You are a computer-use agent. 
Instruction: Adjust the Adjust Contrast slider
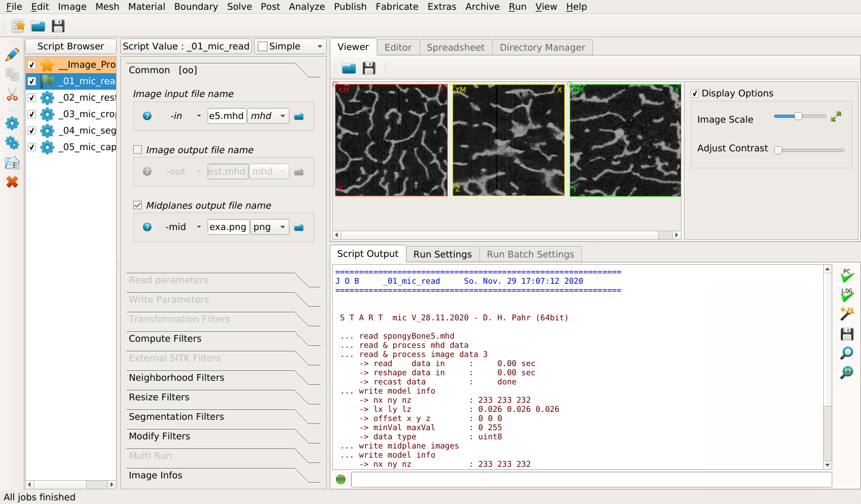809,150
